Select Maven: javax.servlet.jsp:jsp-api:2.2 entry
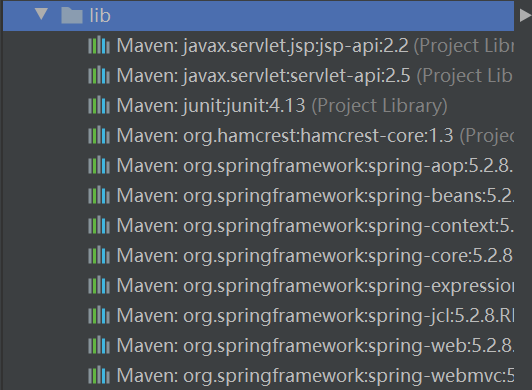532x390 pixels. [262, 46]
